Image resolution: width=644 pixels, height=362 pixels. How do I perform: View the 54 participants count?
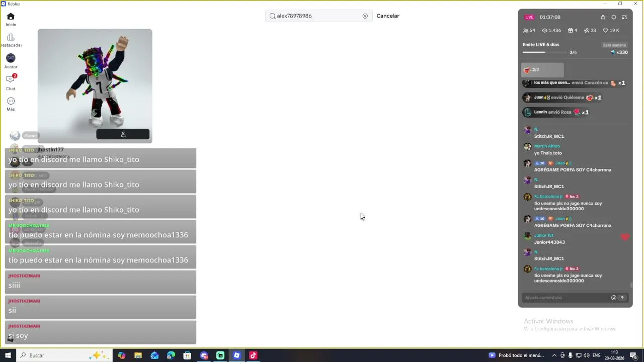click(x=529, y=31)
